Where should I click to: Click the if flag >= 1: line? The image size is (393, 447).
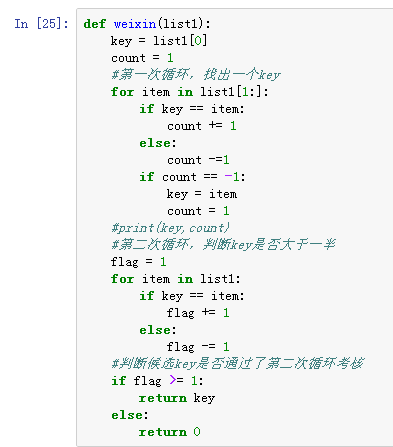[x=157, y=381]
